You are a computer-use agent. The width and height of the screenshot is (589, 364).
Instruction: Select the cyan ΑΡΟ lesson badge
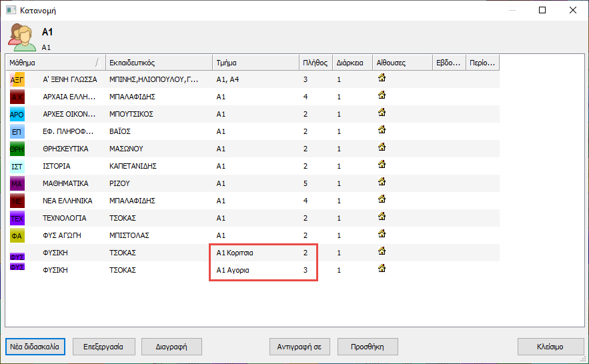click(x=17, y=114)
